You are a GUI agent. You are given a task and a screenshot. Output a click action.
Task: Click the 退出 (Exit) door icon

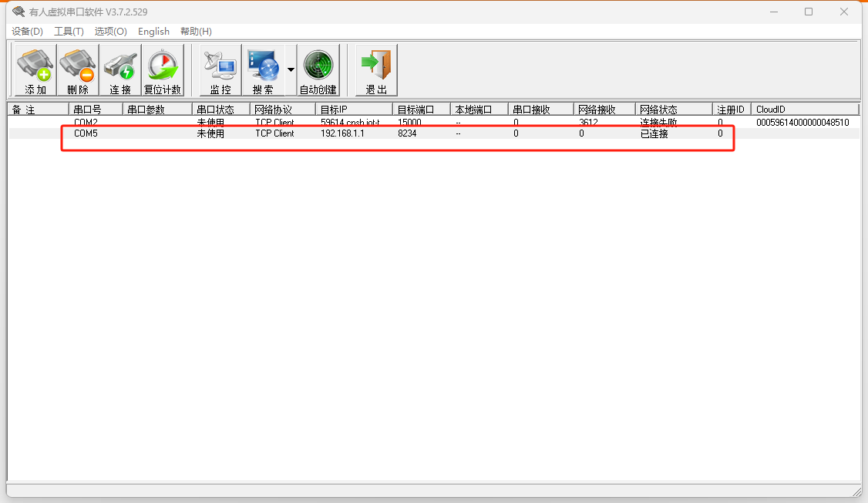pos(376,70)
